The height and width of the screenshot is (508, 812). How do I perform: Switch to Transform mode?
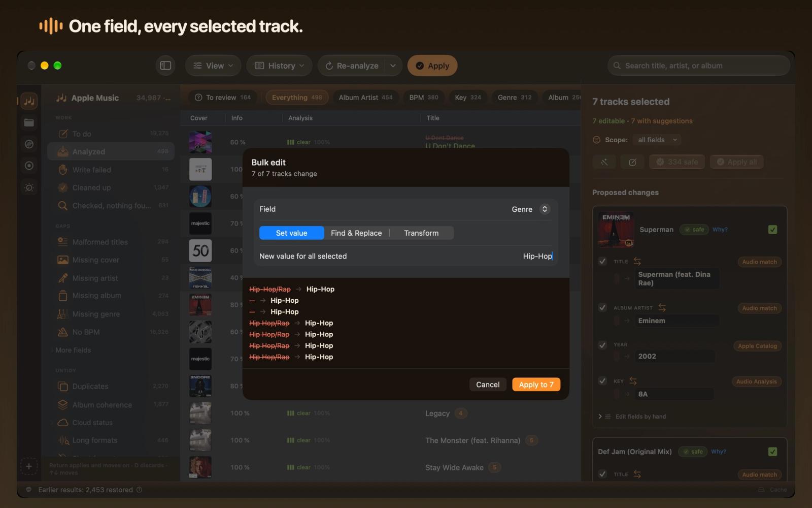pos(421,233)
